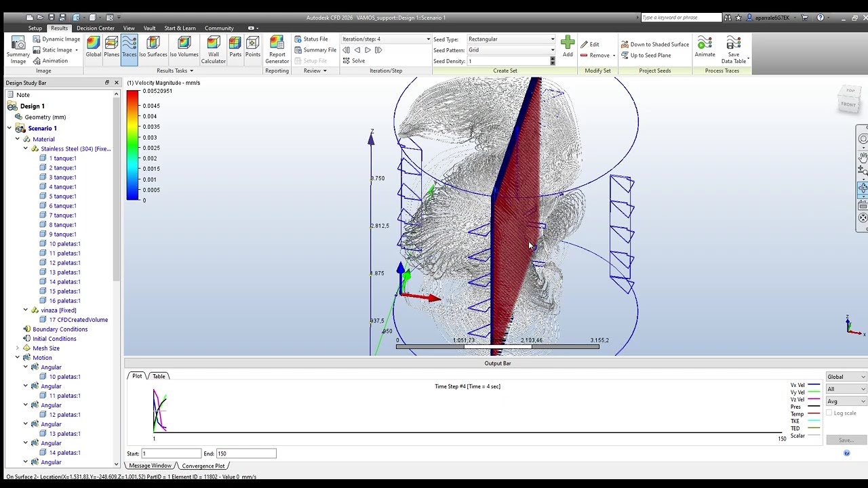Open the Iteration/step dropdown
Image resolution: width=868 pixels, height=488 pixels.
385,39
